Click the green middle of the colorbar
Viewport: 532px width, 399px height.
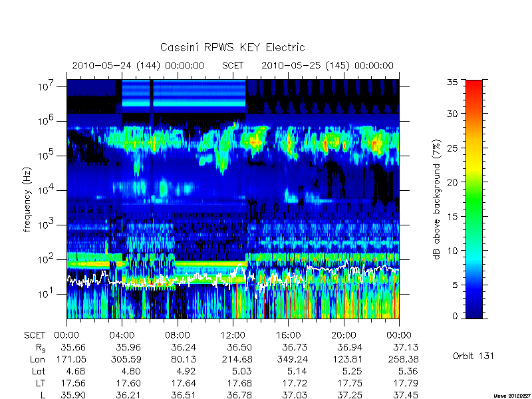click(x=474, y=200)
